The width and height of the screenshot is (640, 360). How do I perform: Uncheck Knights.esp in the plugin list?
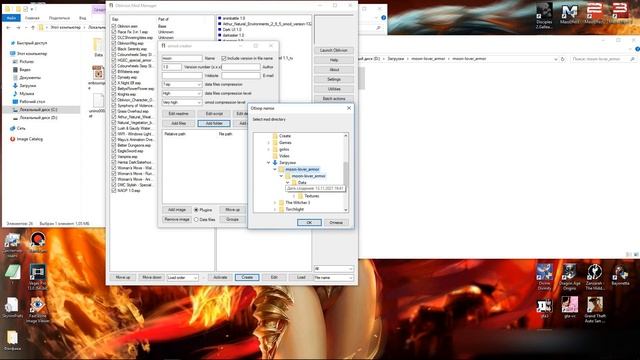click(114, 94)
